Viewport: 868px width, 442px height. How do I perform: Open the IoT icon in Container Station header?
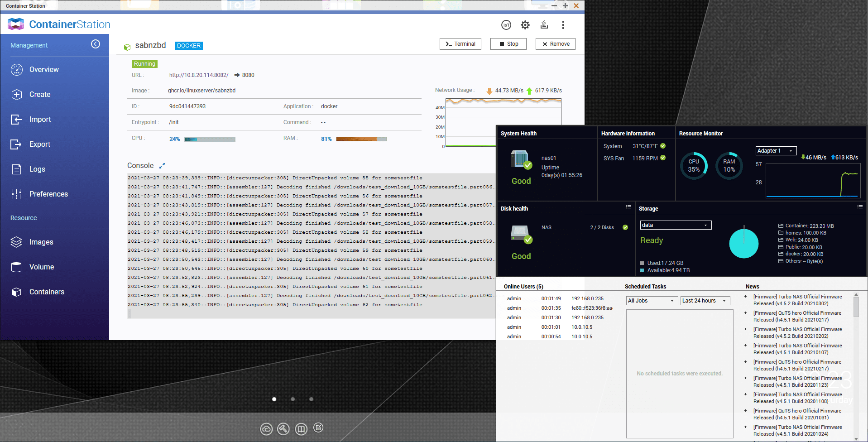(x=506, y=25)
